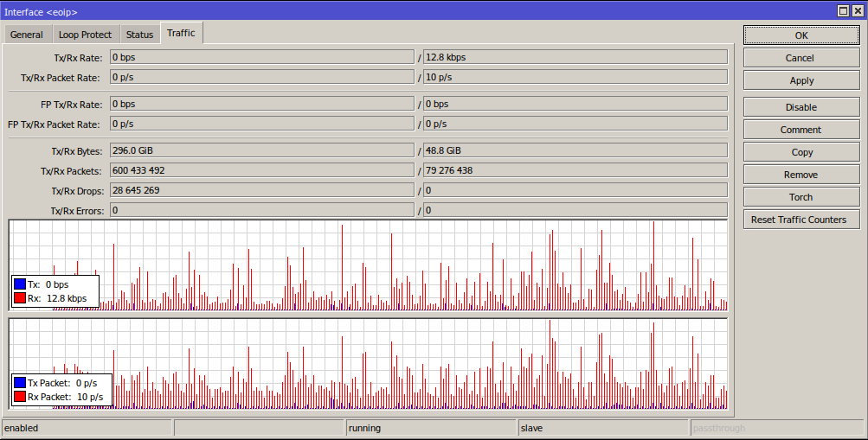Open the Torch tool

800,197
